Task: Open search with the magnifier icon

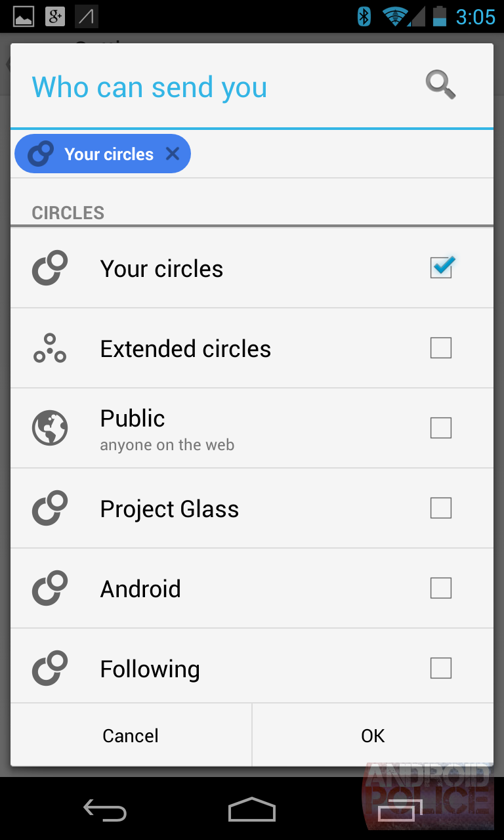Action: pos(440,85)
